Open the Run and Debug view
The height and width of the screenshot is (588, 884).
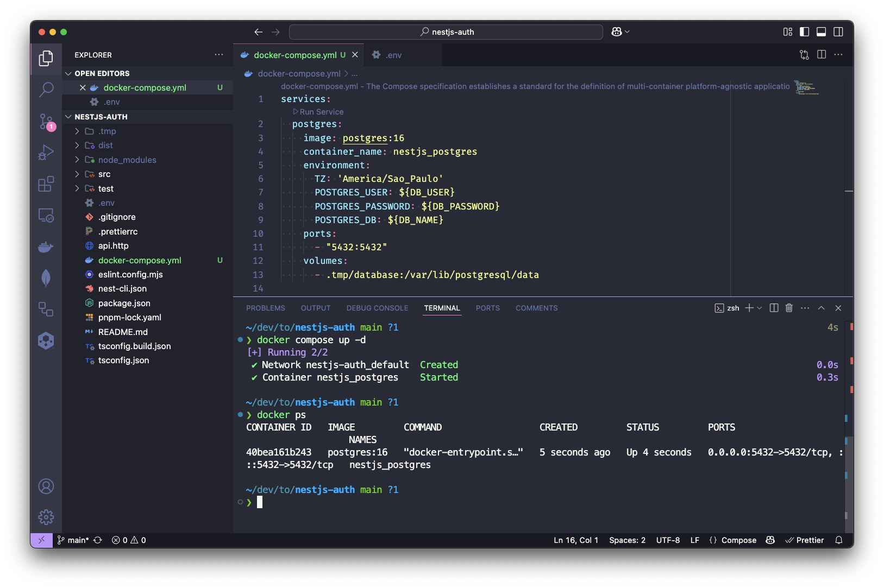pos(46,153)
